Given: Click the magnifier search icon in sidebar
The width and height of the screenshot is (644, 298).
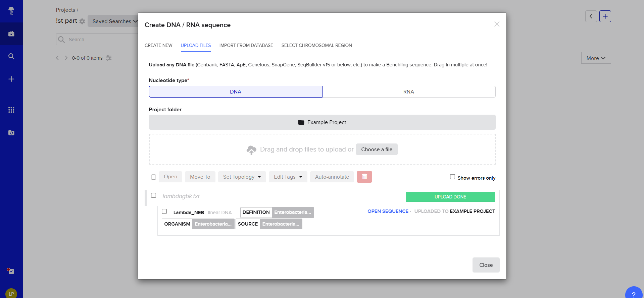Looking at the screenshot, I should [11, 56].
